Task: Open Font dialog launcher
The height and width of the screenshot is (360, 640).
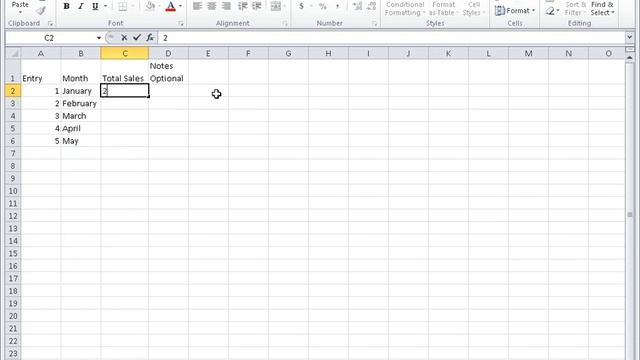Action: coord(180,24)
